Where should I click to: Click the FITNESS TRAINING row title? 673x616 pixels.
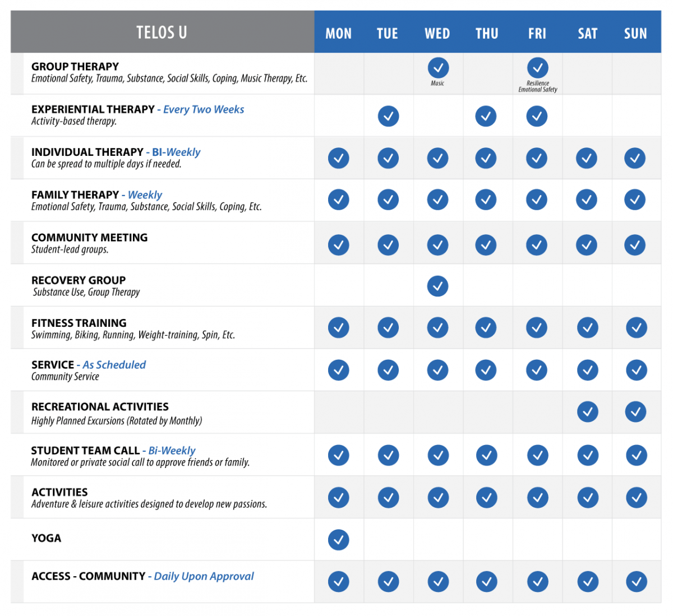tap(79, 323)
